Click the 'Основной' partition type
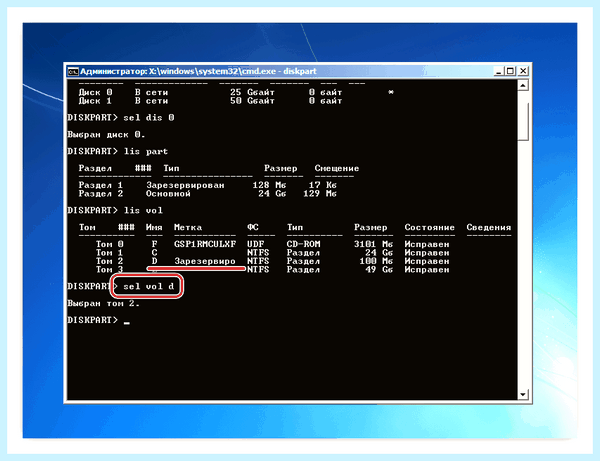Viewport: 600px width, 461px height. 168,194
